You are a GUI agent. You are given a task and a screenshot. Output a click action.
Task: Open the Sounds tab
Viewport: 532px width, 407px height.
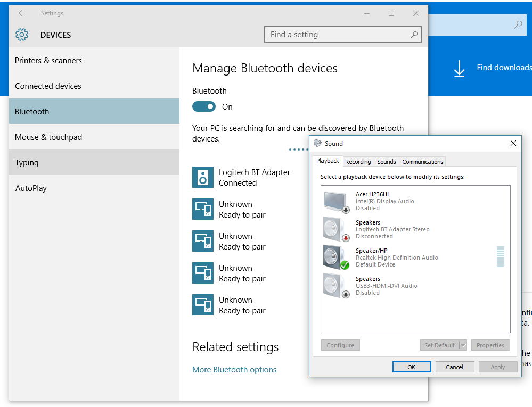click(x=387, y=162)
